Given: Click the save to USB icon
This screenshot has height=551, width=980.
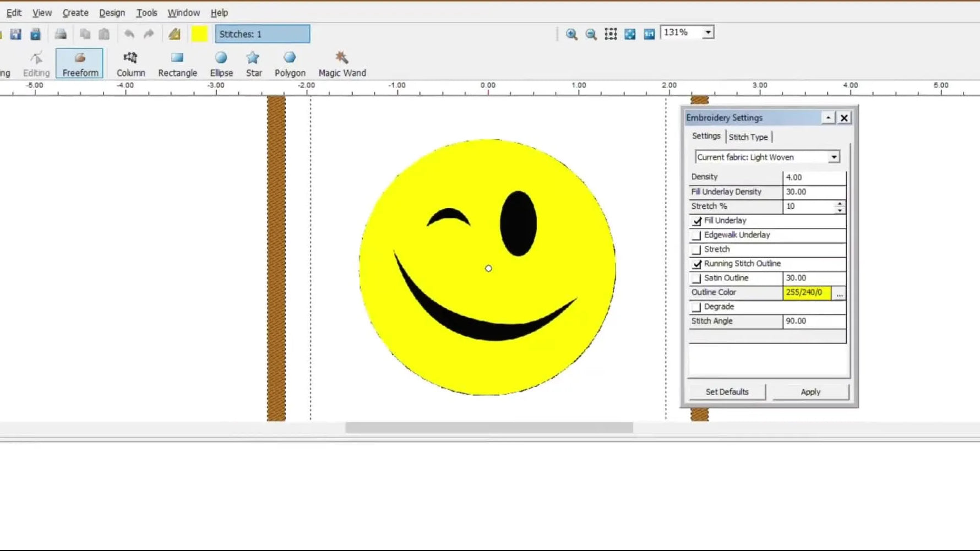Looking at the screenshot, I should pos(35,34).
